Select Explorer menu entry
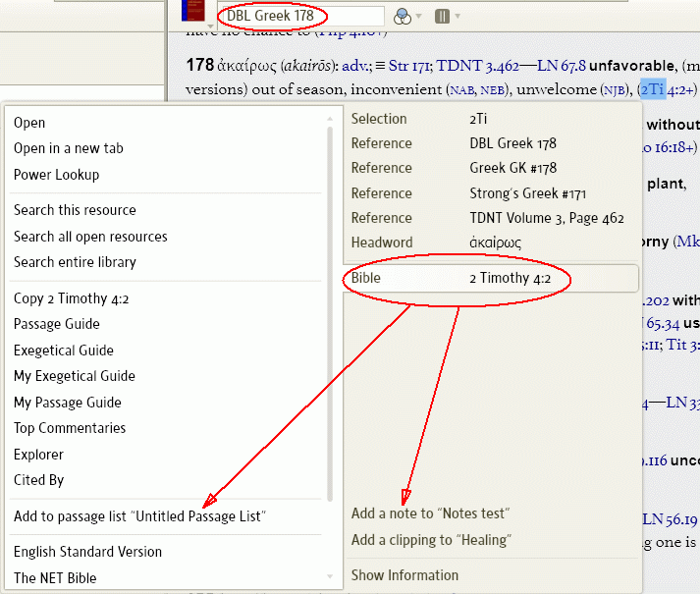This screenshot has width=700, height=594. [38, 455]
